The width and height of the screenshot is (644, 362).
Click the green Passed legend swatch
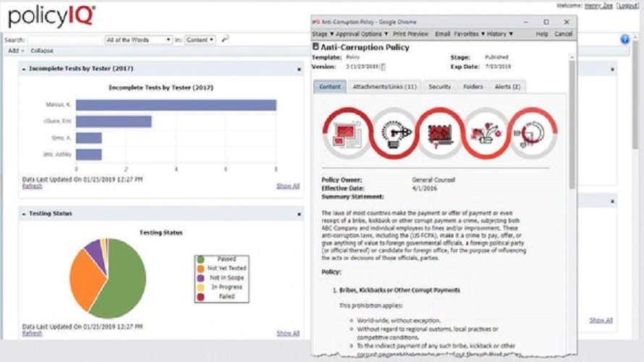pyautogui.click(x=200, y=259)
